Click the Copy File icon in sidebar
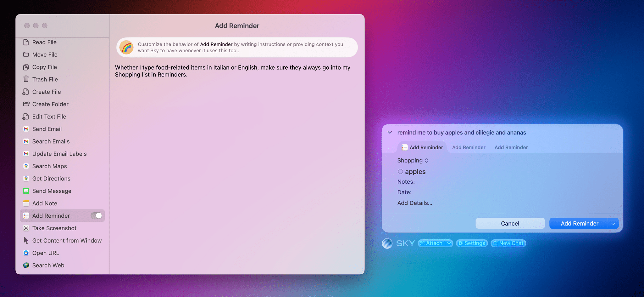644x297 pixels. point(26,67)
